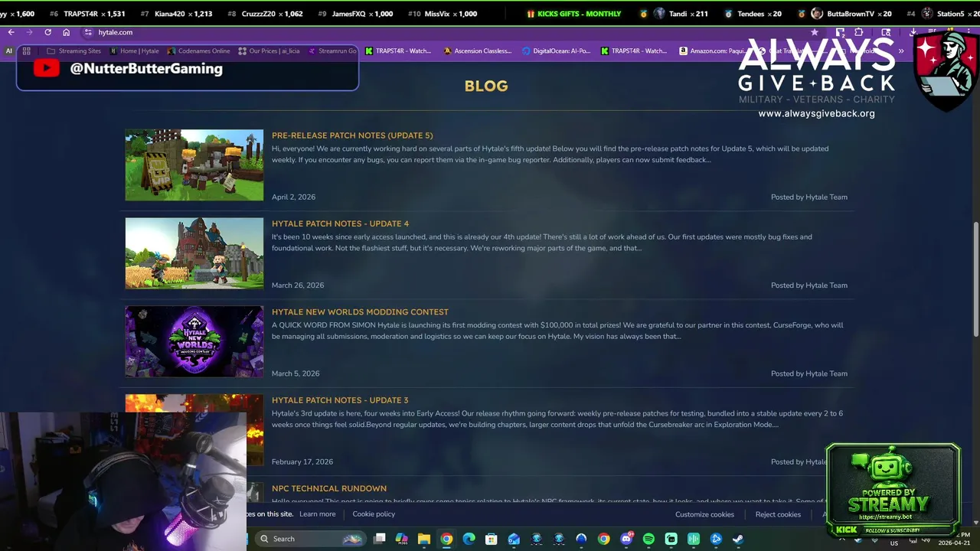Click Posted by Hytale Team on Update 5 post
Image resolution: width=980 pixels, height=551 pixels.
coord(809,197)
